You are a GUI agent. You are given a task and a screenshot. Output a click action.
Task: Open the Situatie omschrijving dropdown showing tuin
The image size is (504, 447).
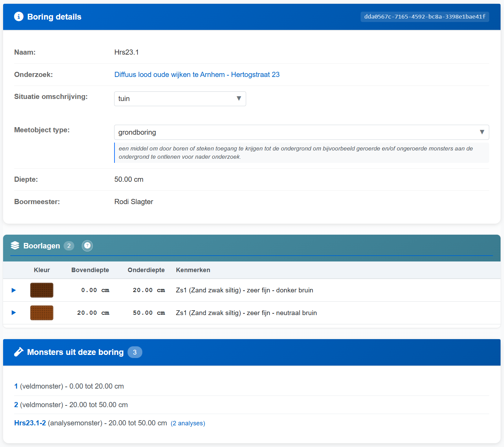tap(180, 99)
